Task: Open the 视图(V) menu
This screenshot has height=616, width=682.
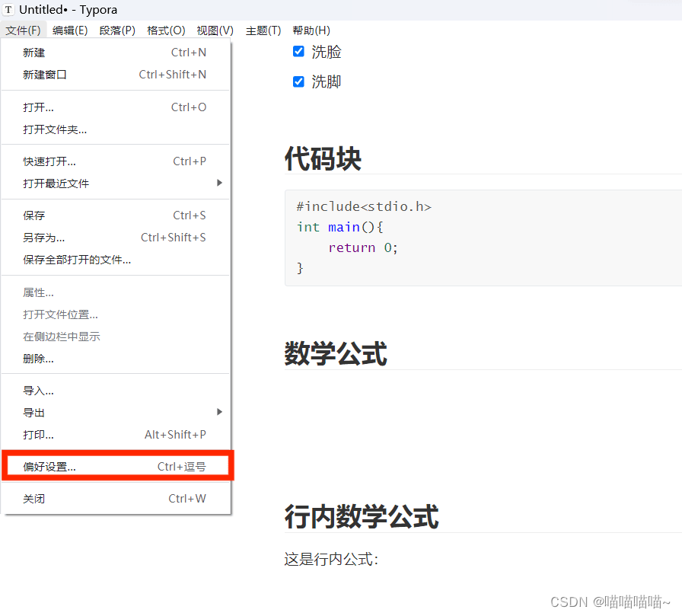Action: [x=215, y=30]
